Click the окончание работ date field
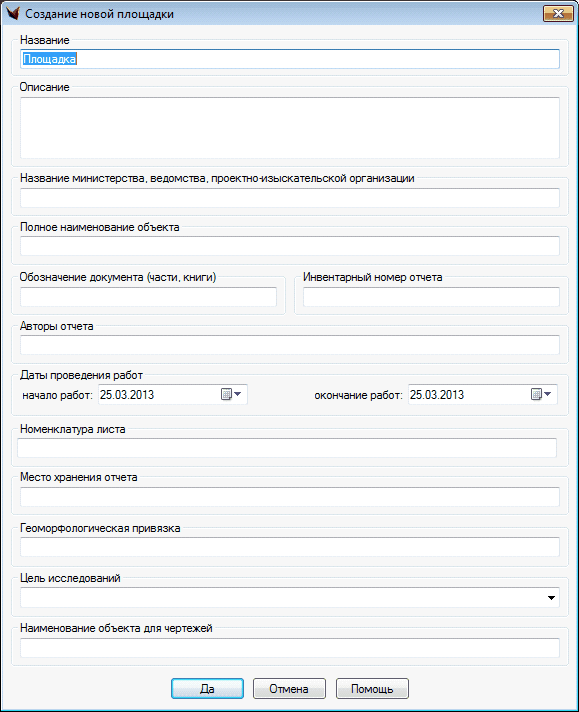 [483, 394]
